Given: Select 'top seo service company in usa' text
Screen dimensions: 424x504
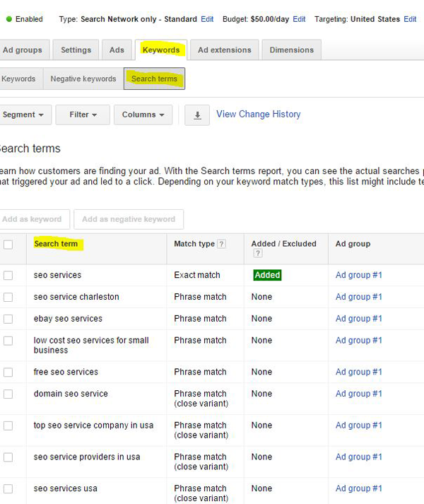Looking at the screenshot, I should click(x=93, y=426).
